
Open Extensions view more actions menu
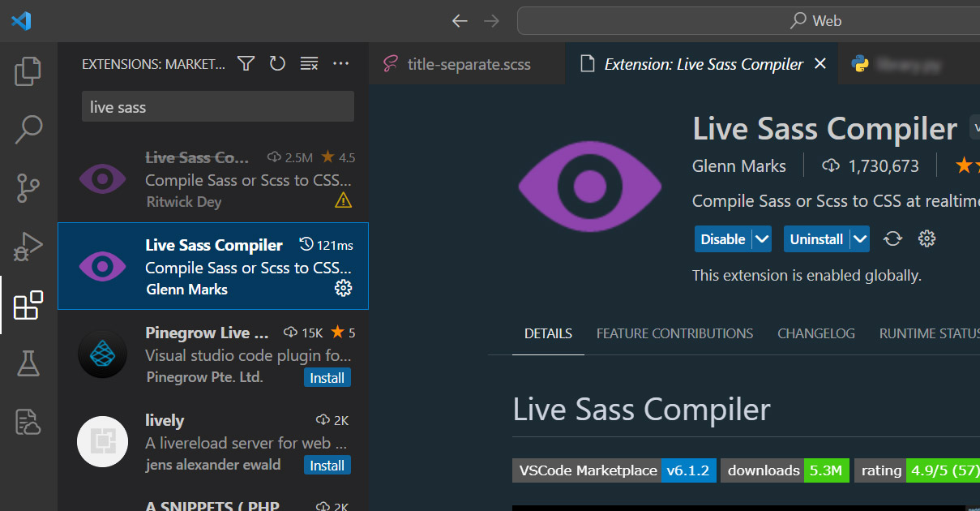pyautogui.click(x=340, y=63)
